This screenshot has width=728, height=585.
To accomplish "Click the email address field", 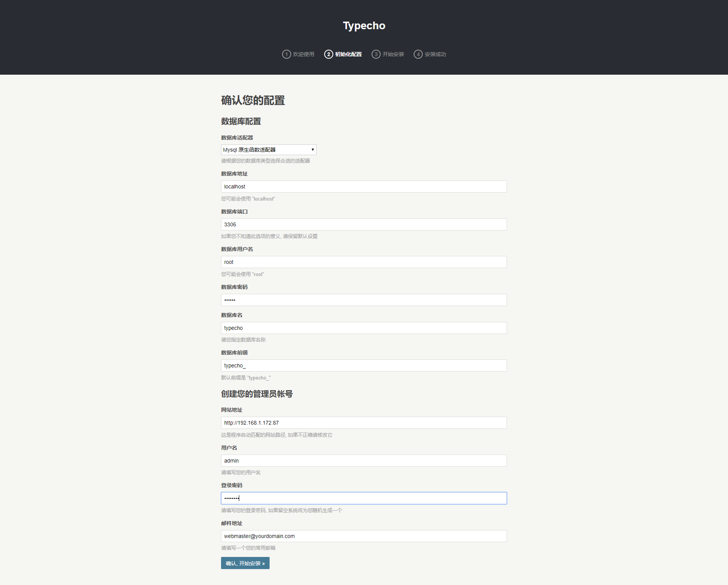I will click(x=364, y=536).
